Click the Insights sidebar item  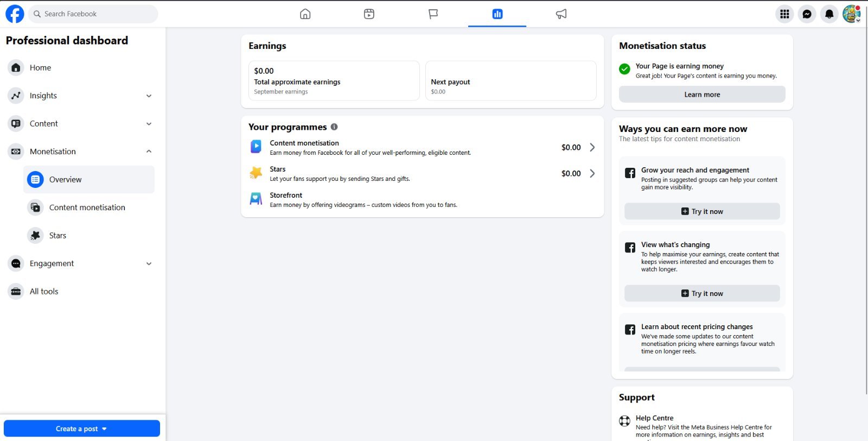pyautogui.click(x=81, y=96)
